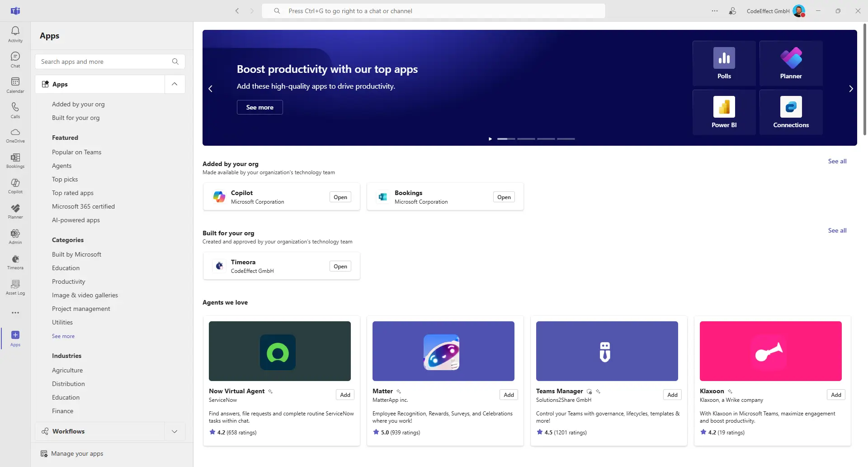Open the Now Virtual Agent thumbnail

280,351
